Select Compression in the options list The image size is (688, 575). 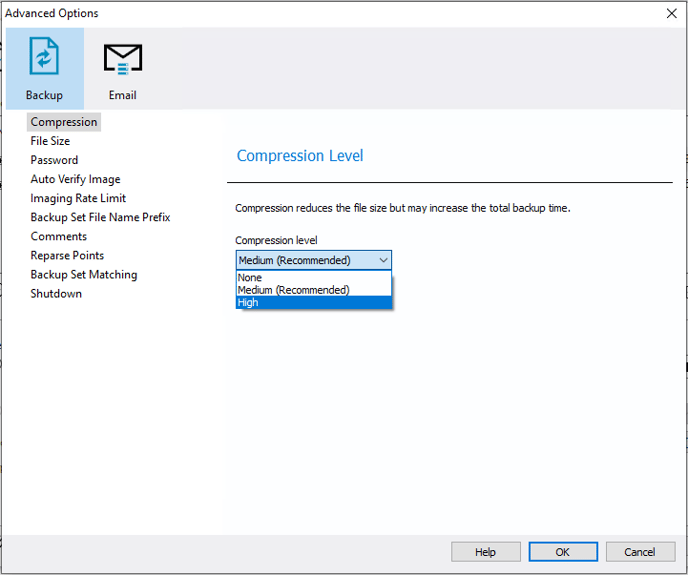coord(64,122)
